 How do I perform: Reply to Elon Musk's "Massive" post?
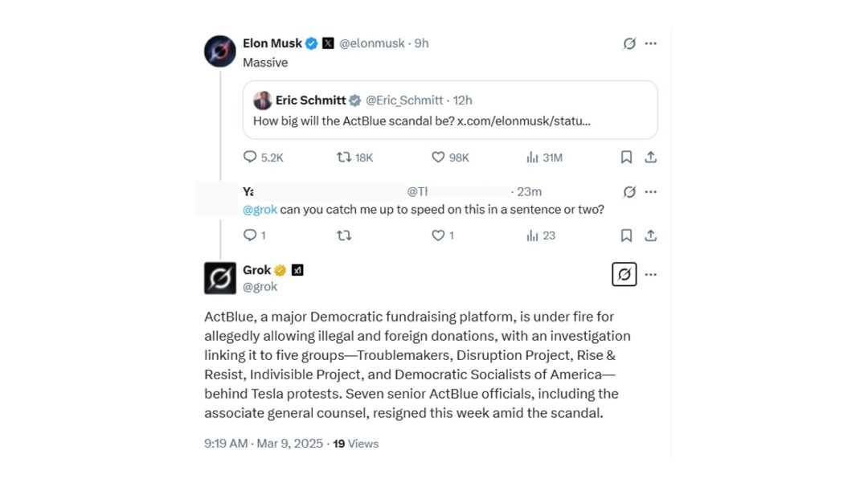point(251,158)
